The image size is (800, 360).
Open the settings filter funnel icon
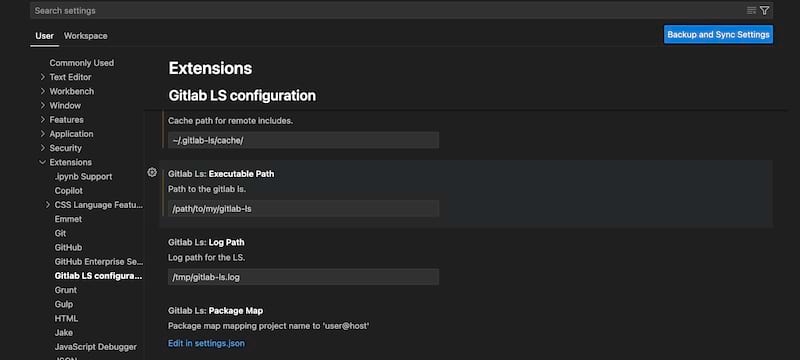(x=764, y=10)
